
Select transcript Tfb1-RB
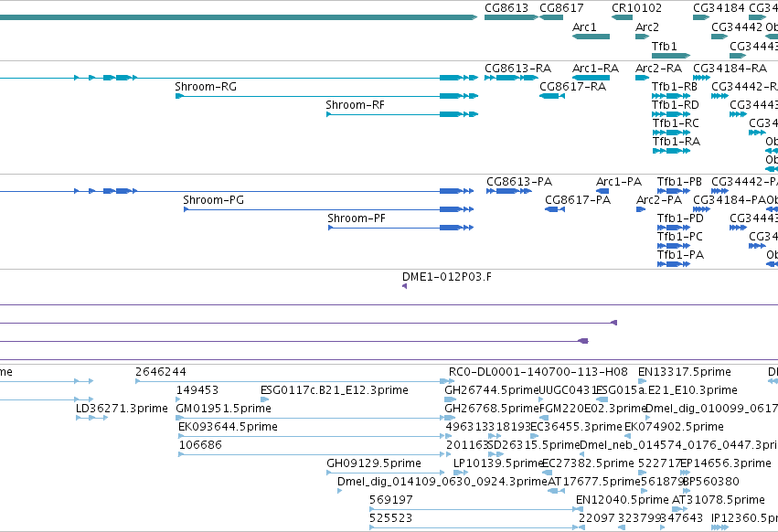click(x=671, y=96)
